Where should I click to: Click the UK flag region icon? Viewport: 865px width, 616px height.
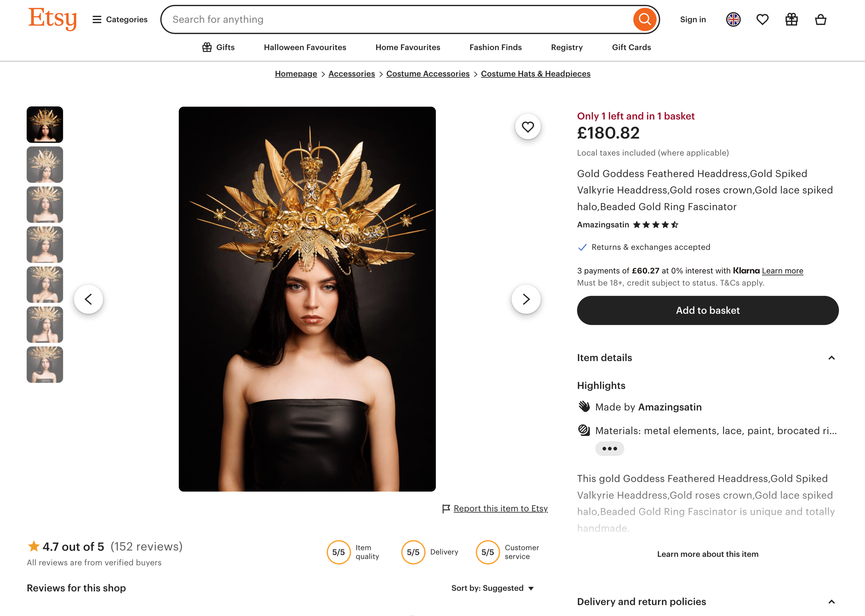point(733,19)
